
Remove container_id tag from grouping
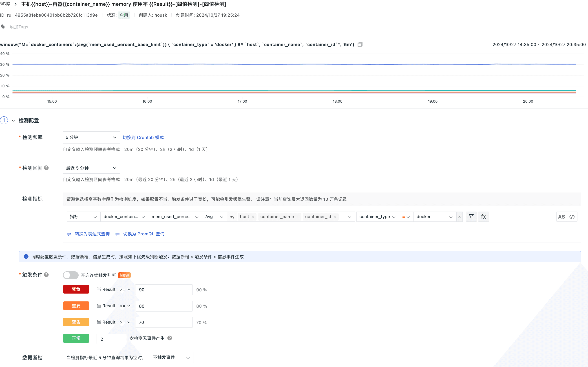(x=335, y=217)
